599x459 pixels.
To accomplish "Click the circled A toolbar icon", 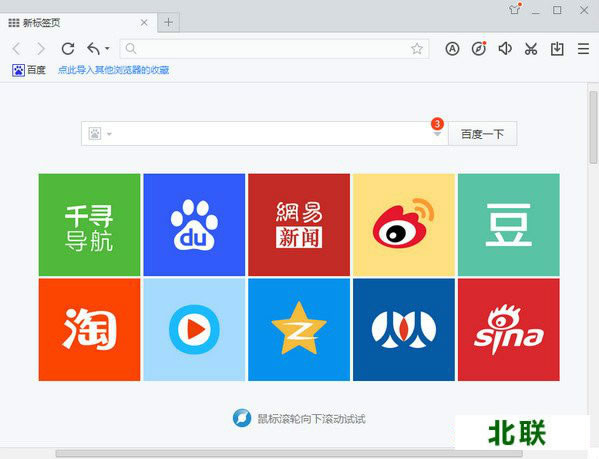I will tap(452, 48).
